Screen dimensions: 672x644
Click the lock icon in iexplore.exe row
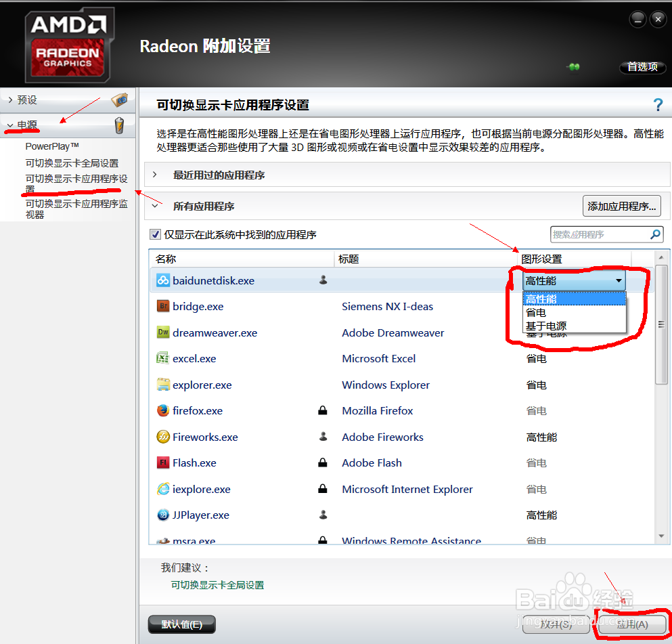tap(323, 489)
